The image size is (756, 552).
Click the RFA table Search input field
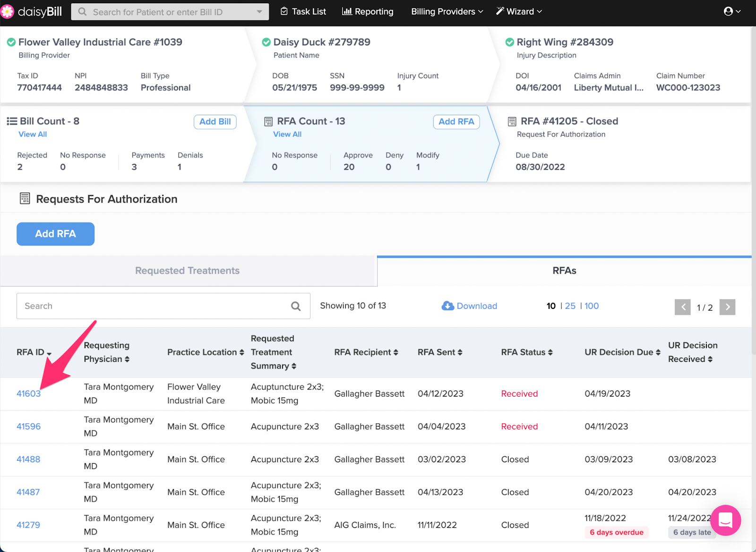pyautogui.click(x=163, y=306)
